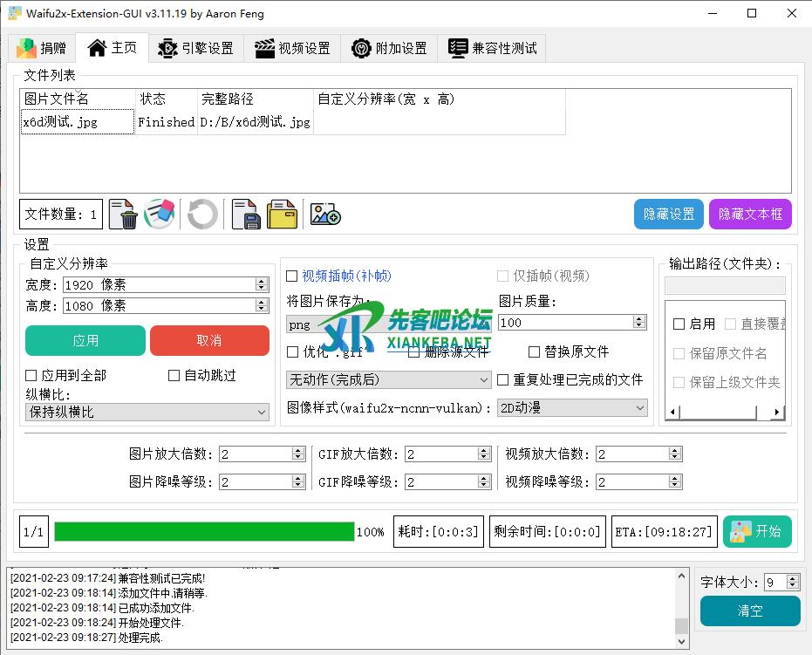The image size is (812, 655).
Task: Tick 重复处理已完成的文件 checkbox
Action: point(503,379)
